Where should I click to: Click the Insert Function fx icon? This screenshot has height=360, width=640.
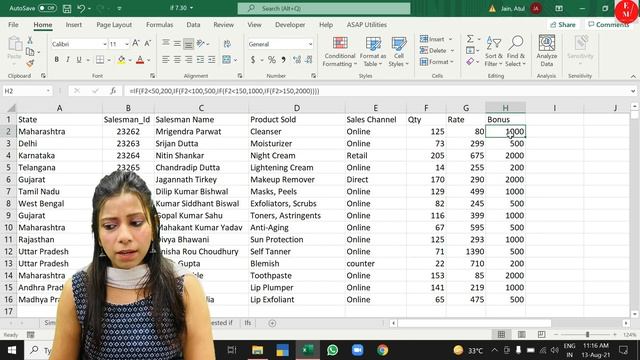click(113, 91)
